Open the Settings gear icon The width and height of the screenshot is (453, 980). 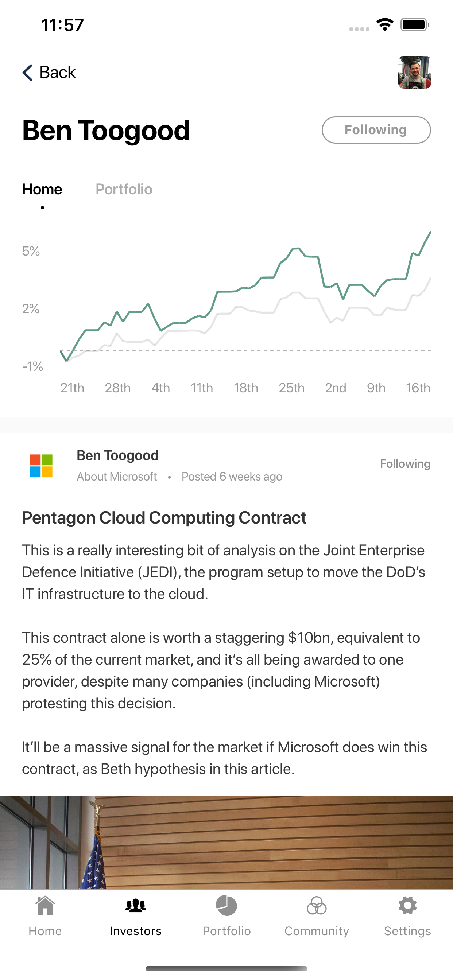(x=408, y=905)
